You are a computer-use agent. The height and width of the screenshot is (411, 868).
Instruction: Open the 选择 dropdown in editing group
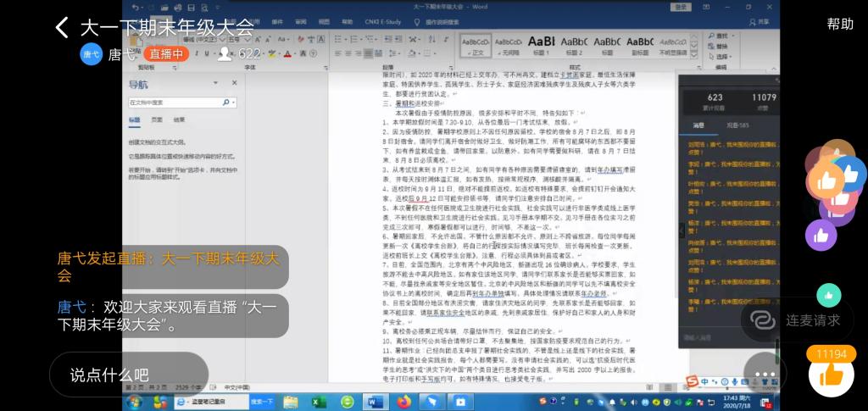click(x=721, y=57)
